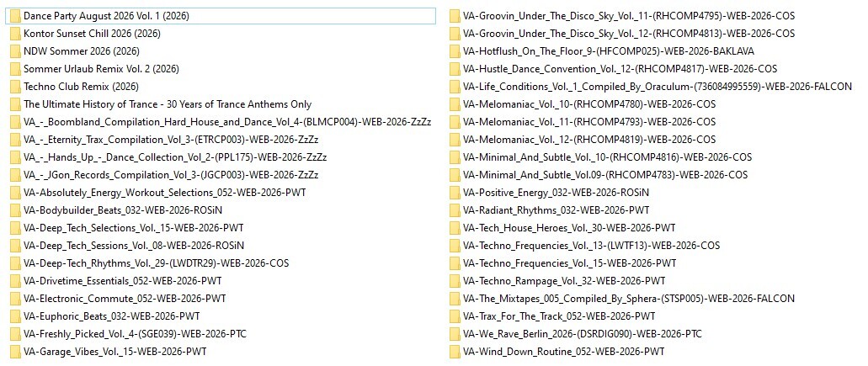Click folder icon next to Hands_Up_-_Dance_Collection_Vol_2
Image resolution: width=868 pixels, height=366 pixels.
click(x=15, y=157)
